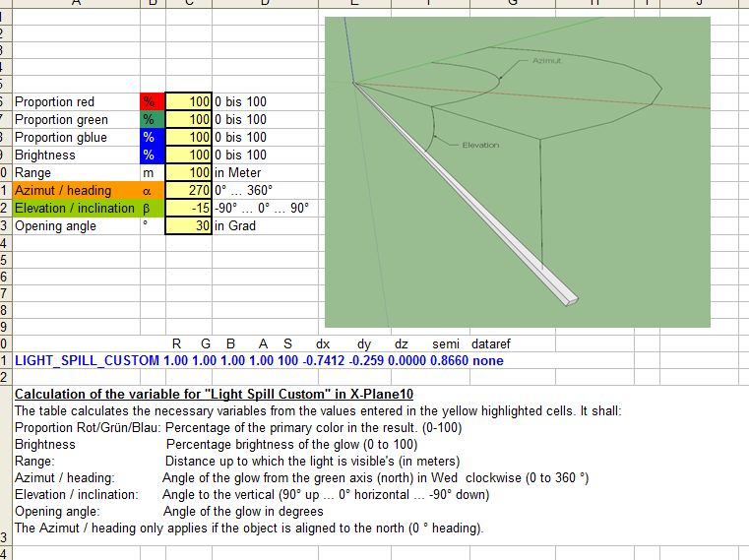Click the 'Range:' description line

pyautogui.click(x=237, y=462)
